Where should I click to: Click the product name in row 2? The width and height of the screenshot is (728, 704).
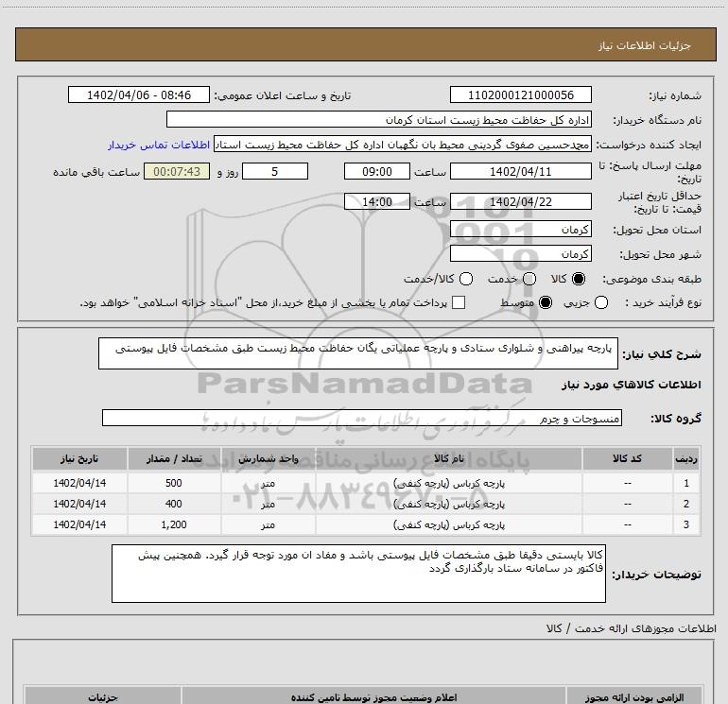tap(448, 504)
